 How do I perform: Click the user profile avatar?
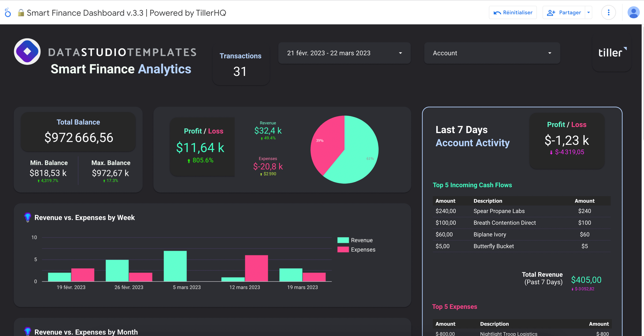pos(633,12)
